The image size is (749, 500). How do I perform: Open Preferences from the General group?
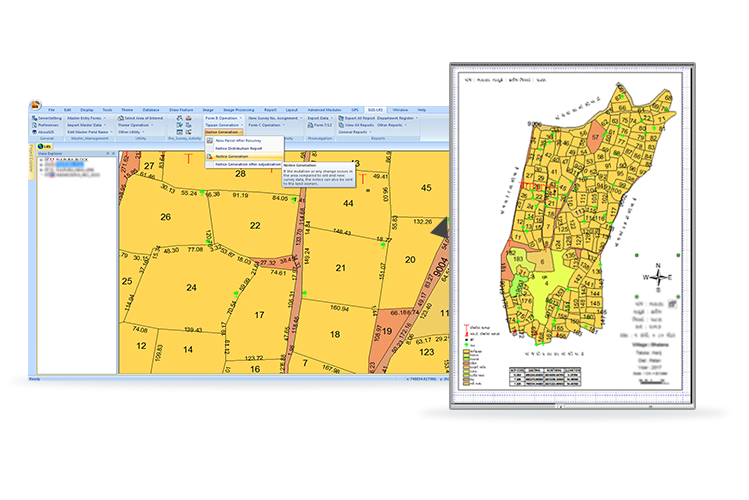(45, 125)
